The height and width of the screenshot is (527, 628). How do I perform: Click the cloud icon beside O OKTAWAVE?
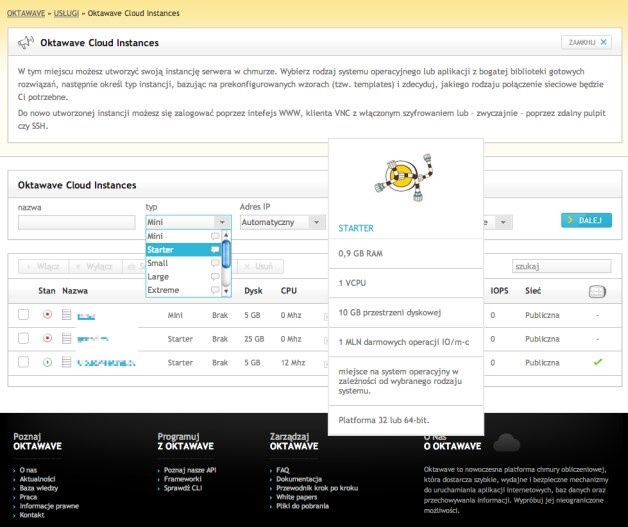coord(507,443)
